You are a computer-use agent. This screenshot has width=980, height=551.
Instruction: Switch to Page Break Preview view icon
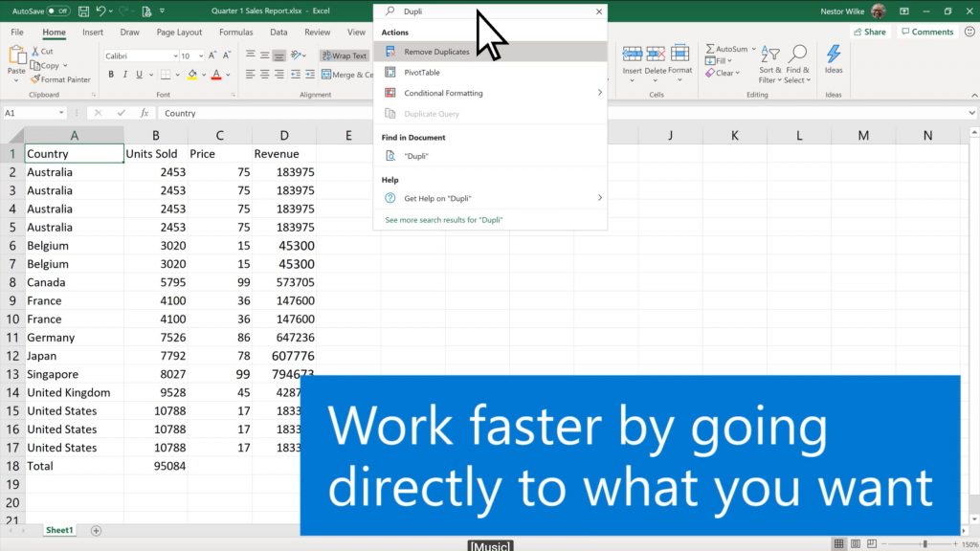(x=872, y=544)
